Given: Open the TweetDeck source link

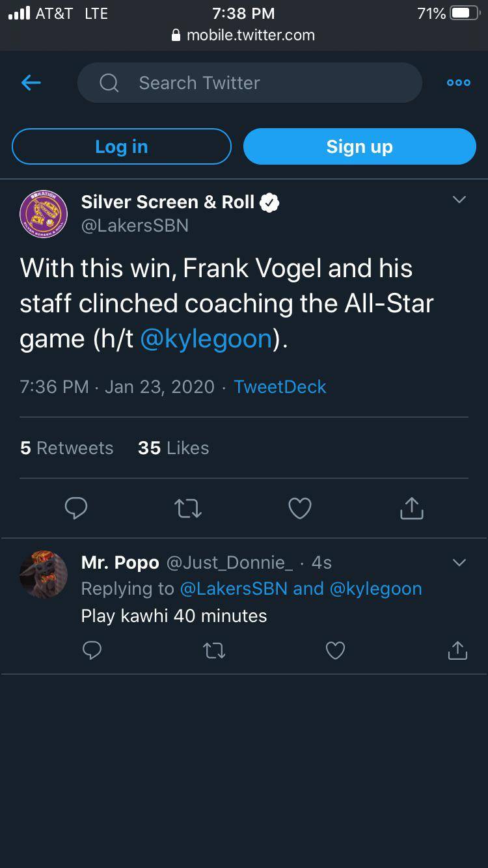Looking at the screenshot, I should click(x=279, y=387).
